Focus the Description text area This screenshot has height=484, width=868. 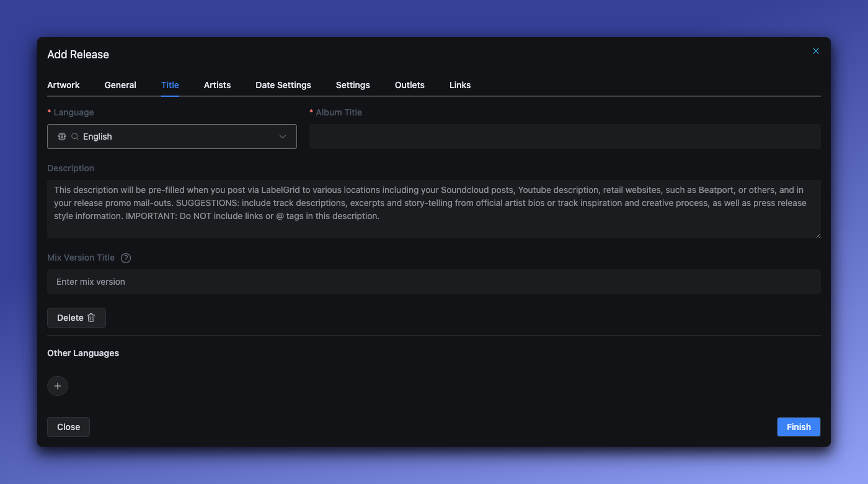pos(433,209)
